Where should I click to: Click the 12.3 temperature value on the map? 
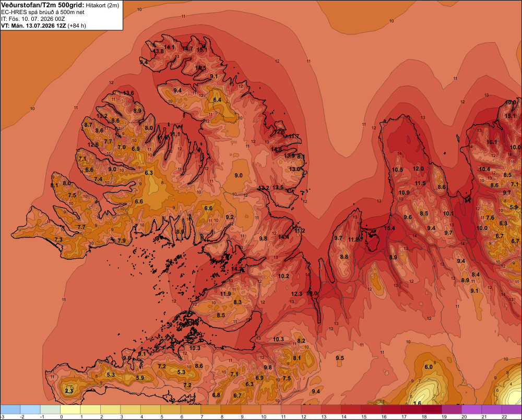296,294
